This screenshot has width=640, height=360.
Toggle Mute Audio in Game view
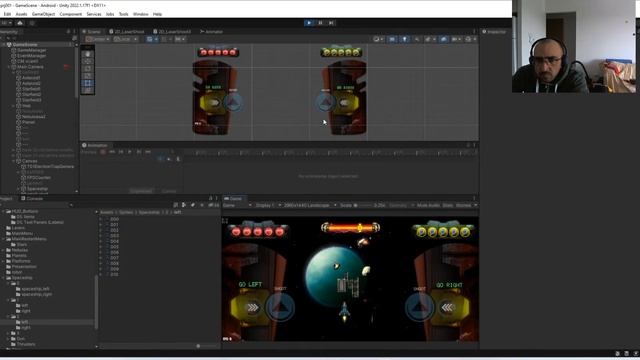pyautogui.click(x=428, y=205)
